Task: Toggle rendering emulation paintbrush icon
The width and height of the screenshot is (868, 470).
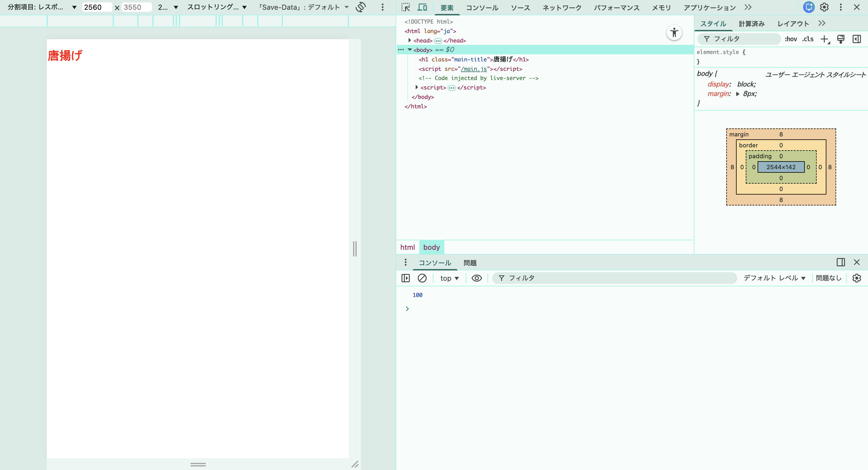Action: pos(841,39)
